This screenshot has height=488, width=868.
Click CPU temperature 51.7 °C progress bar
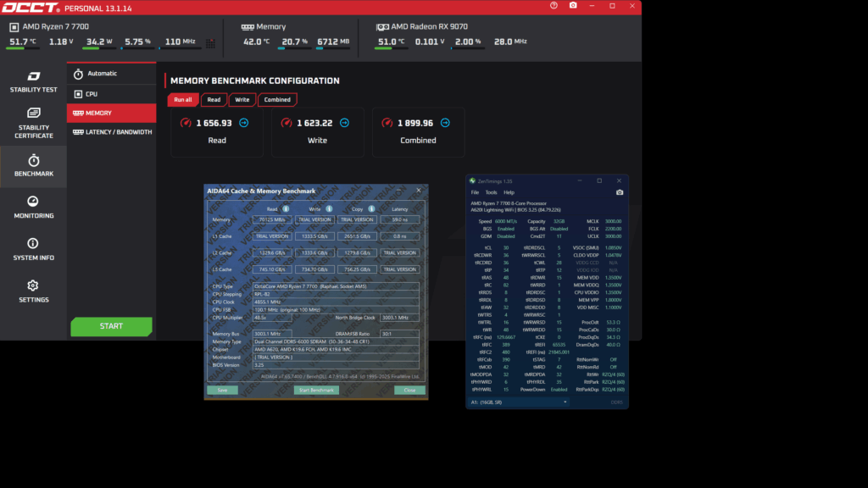(23, 48)
